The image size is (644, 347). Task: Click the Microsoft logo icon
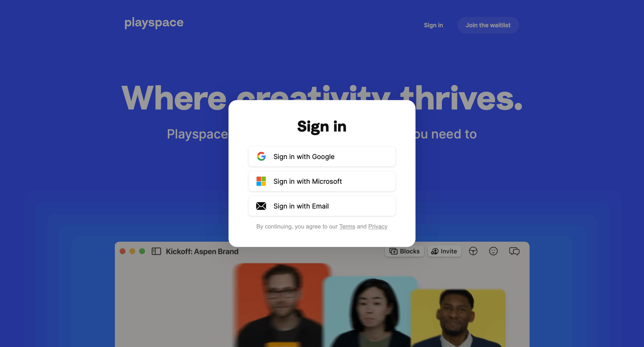pos(261,181)
